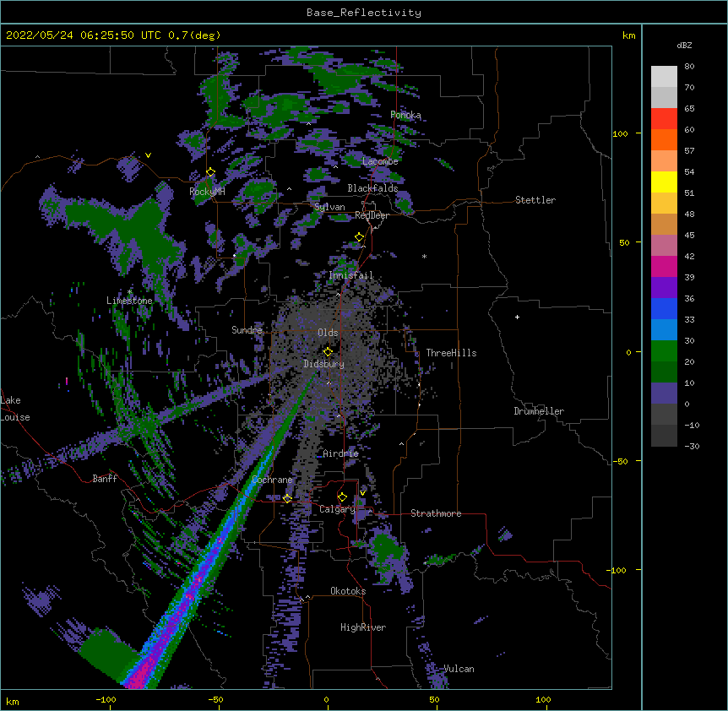Click the -100 tick on horizontal axis
Screen dimensions: 728x711
pyautogui.click(x=106, y=700)
